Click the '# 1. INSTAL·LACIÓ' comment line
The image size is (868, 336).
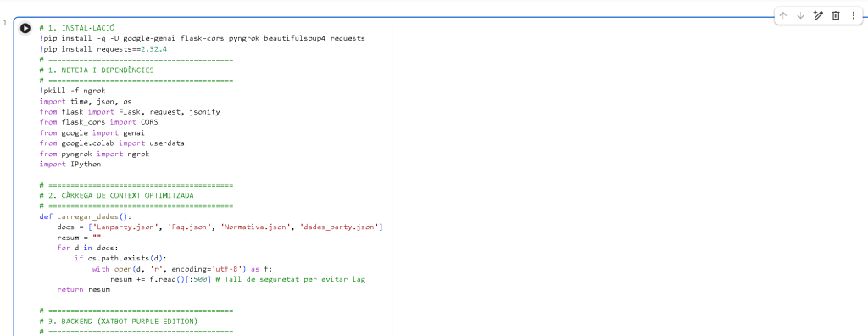click(77, 28)
